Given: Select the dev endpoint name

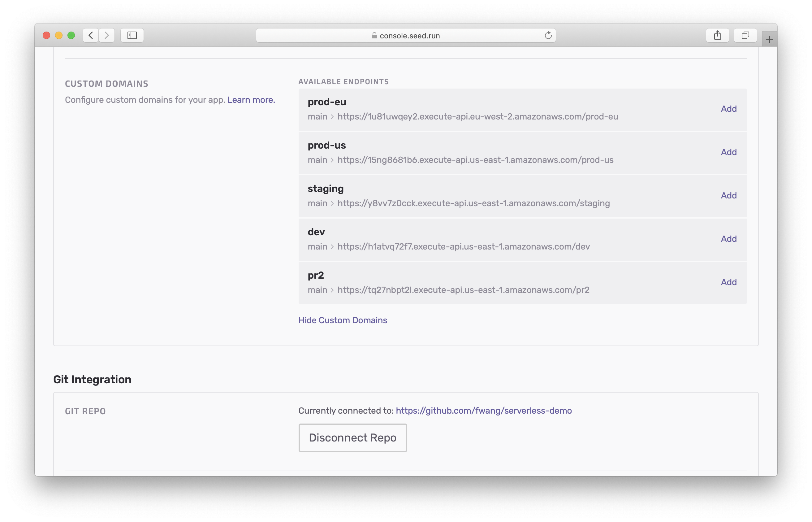Looking at the screenshot, I should click(x=316, y=232).
